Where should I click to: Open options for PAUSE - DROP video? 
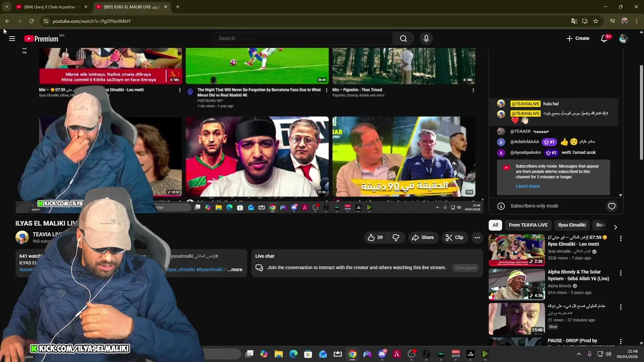[x=621, y=342]
